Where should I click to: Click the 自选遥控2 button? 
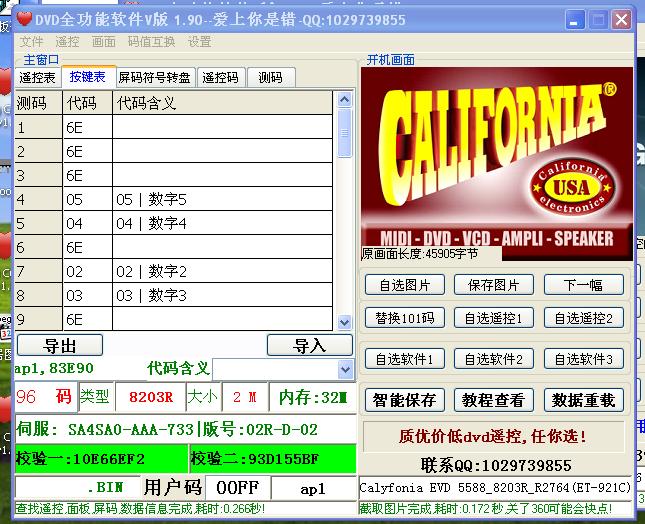coord(584,318)
